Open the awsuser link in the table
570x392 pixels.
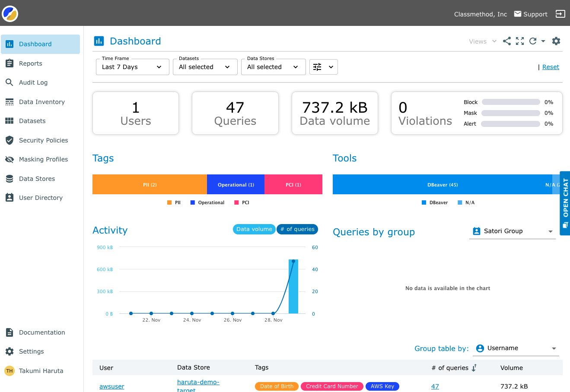[111, 386]
